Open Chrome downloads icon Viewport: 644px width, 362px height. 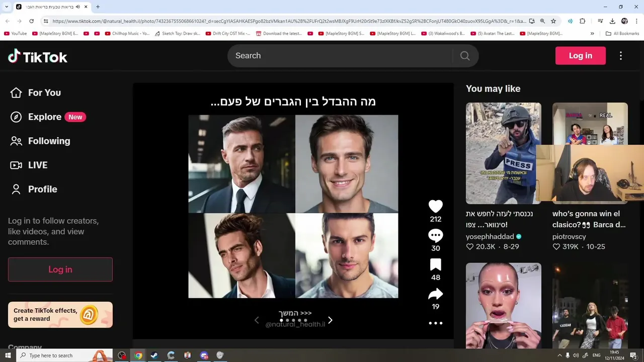(612, 21)
